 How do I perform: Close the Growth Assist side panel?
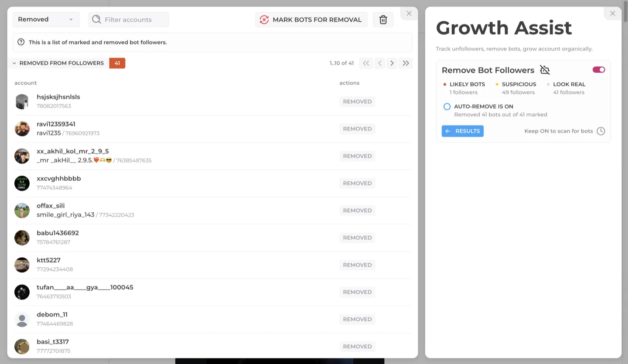tap(612, 13)
